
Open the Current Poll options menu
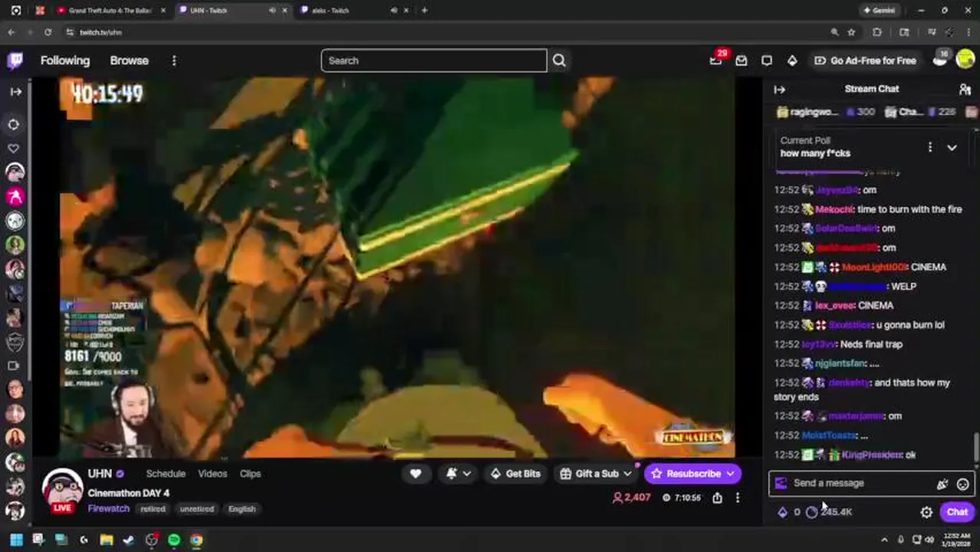click(x=930, y=147)
